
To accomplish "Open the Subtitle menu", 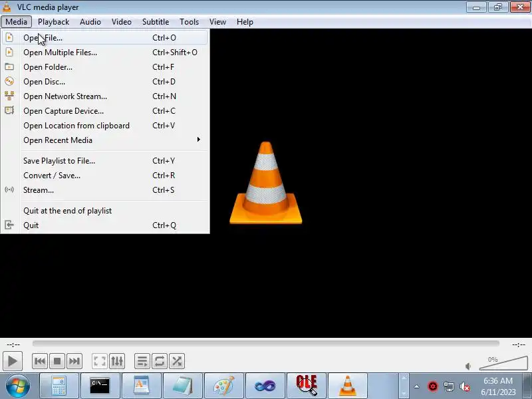I will pos(156,22).
